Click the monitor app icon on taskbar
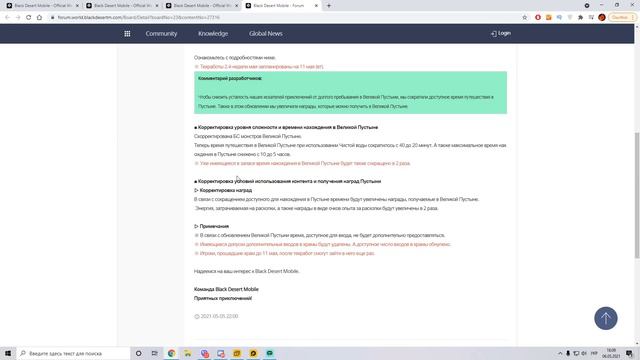Screen dimensions: 640x360 pos(221,353)
